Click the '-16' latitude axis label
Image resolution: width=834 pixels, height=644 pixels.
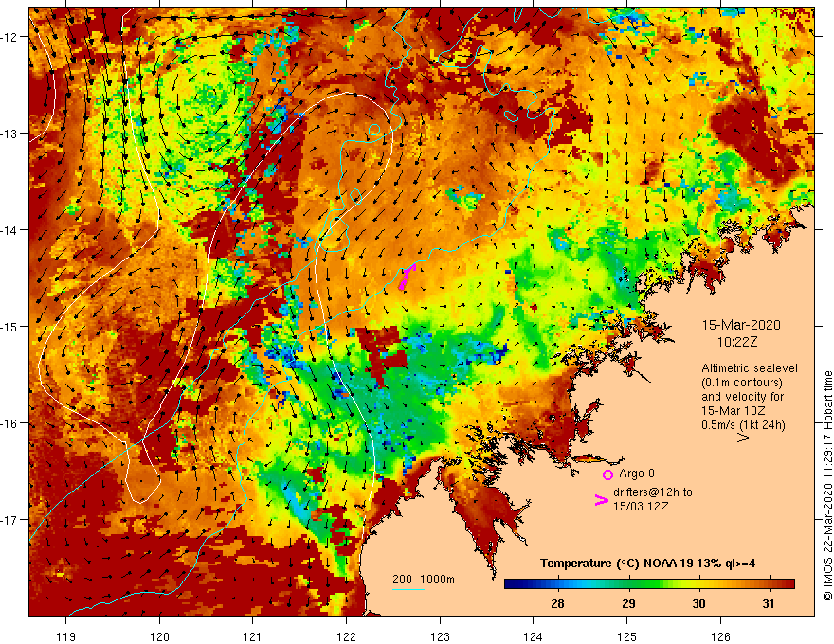click(10, 423)
